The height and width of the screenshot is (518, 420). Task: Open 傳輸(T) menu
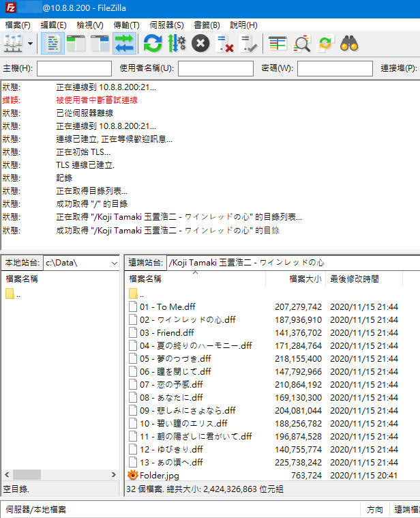(x=126, y=25)
